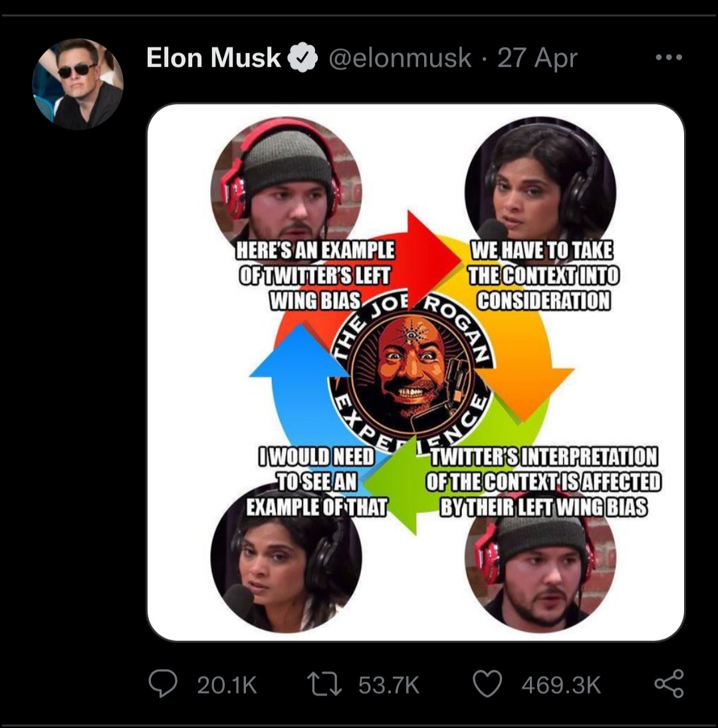Click the Elon Musk display name
The image size is (718, 728).
(213, 59)
